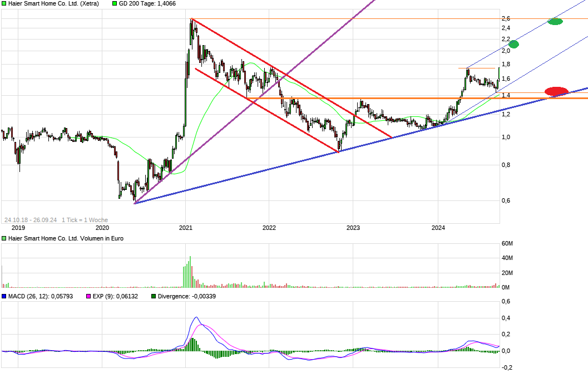Click the Haier Smart Home (Xetra) legend swatch
Screen dimensions: 588x373
pos(4,4)
